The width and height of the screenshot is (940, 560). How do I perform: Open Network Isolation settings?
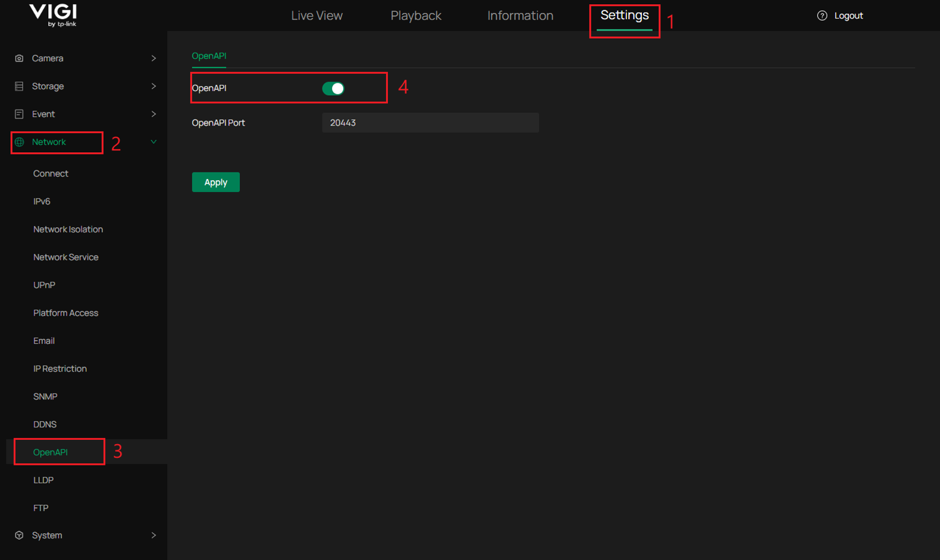[x=68, y=229]
